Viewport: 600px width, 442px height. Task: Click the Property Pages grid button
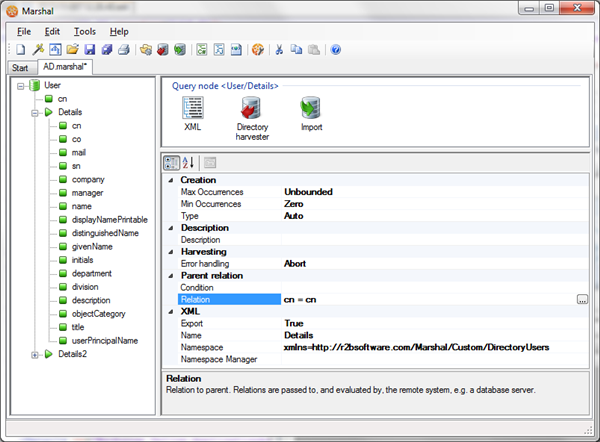coord(210,163)
